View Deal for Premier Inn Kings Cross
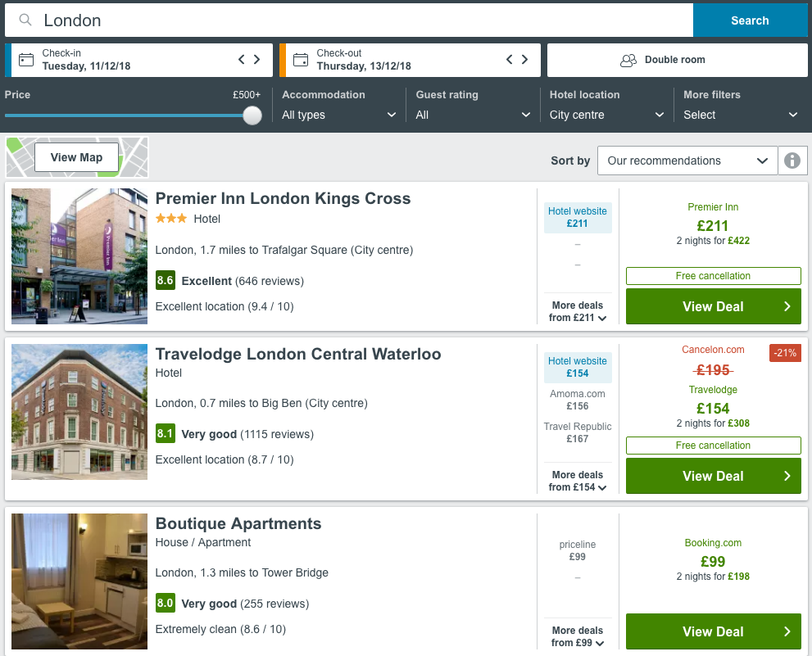The height and width of the screenshot is (656, 812). point(713,305)
